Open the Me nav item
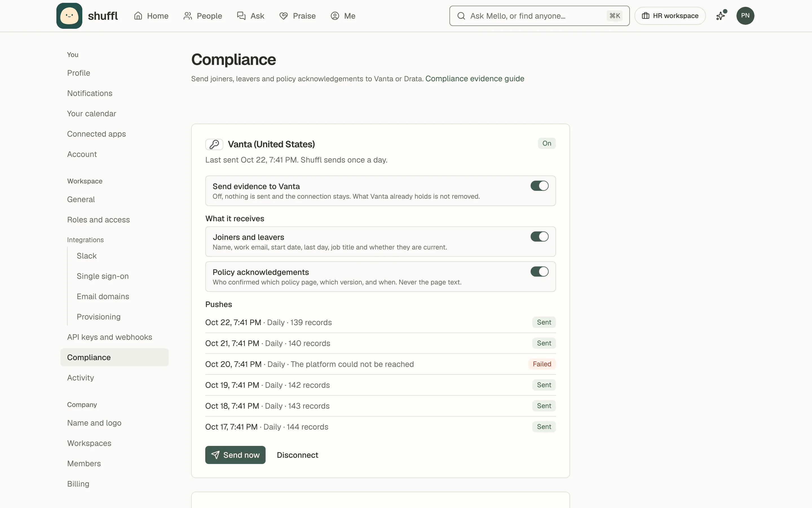This screenshot has height=508, width=812. (343, 16)
